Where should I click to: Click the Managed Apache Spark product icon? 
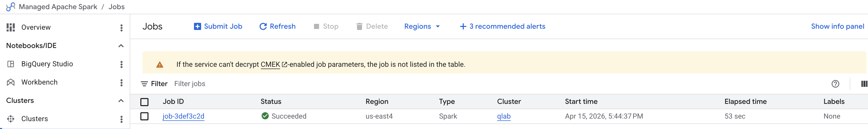[x=11, y=7]
